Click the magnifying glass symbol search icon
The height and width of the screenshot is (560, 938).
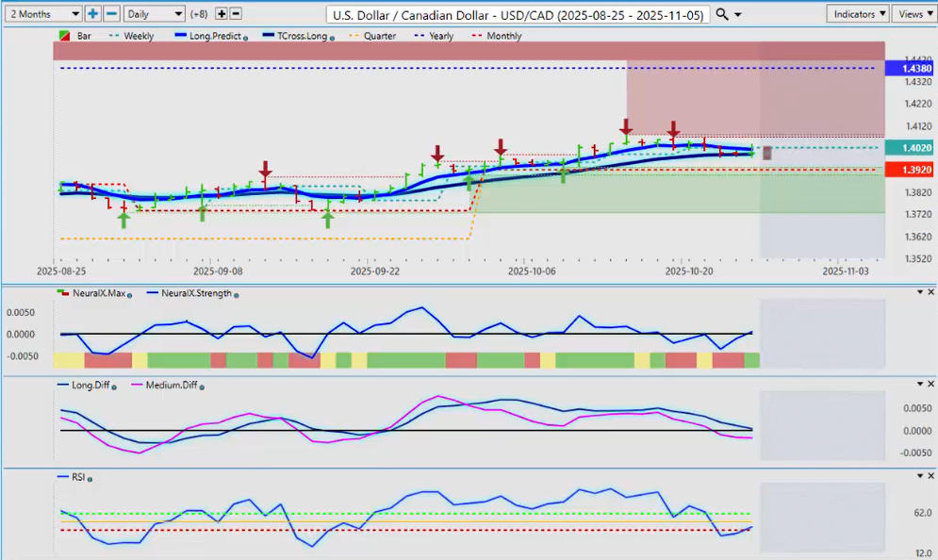(722, 14)
